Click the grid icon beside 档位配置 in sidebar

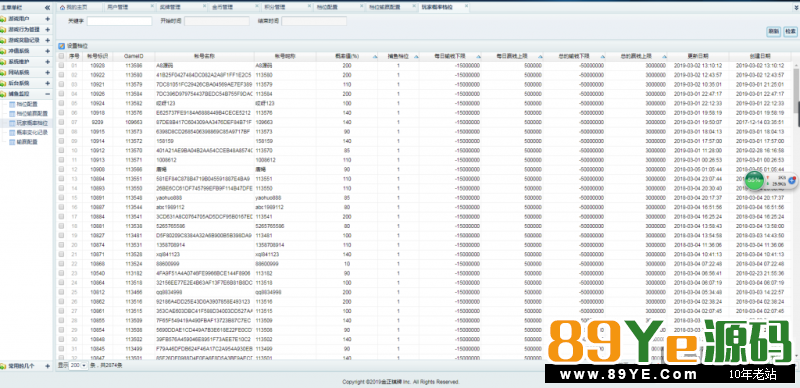tap(12, 104)
